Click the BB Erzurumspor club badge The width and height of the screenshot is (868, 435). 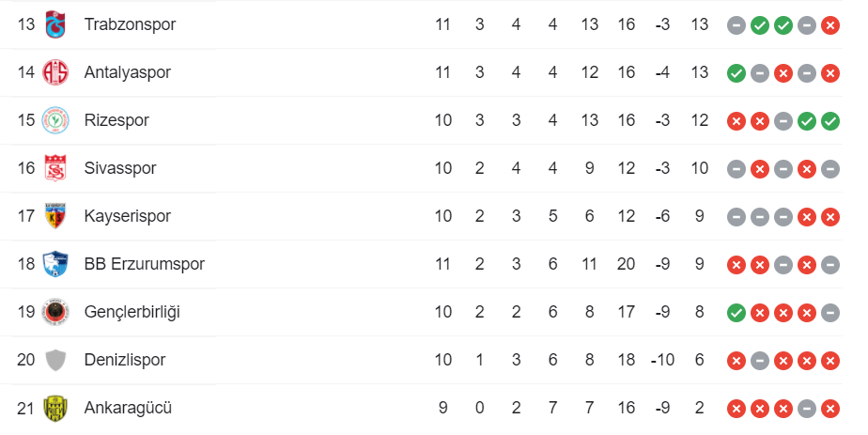56,264
